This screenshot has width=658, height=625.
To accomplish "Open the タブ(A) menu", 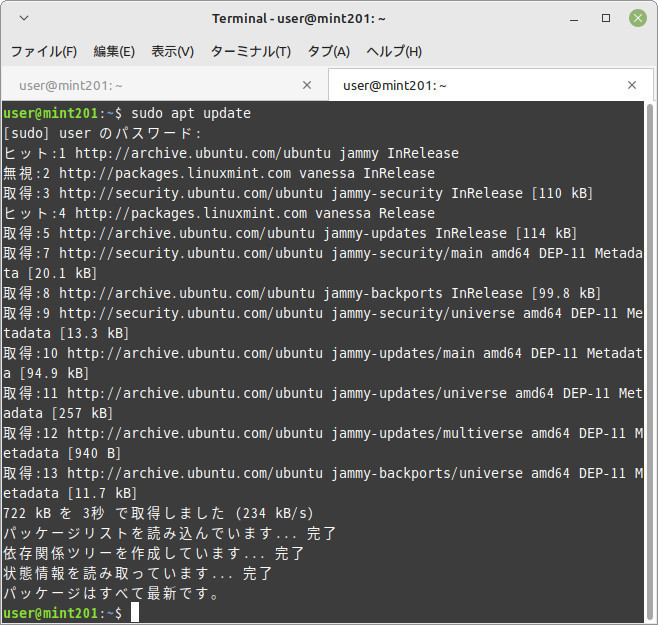I will pos(329,52).
